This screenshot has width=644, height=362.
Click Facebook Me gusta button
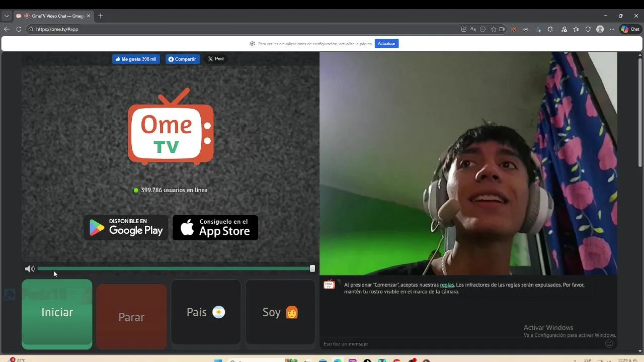point(136,59)
